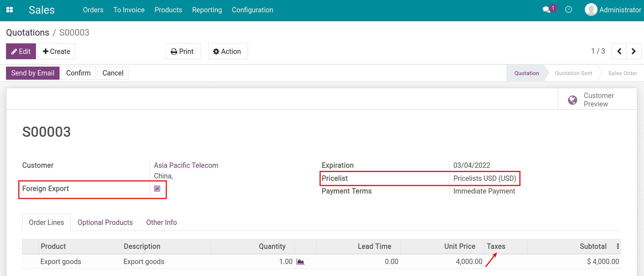Click the forecast chart icon beside quantity
Image resolution: width=644 pixels, height=276 pixels.
pyautogui.click(x=300, y=262)
